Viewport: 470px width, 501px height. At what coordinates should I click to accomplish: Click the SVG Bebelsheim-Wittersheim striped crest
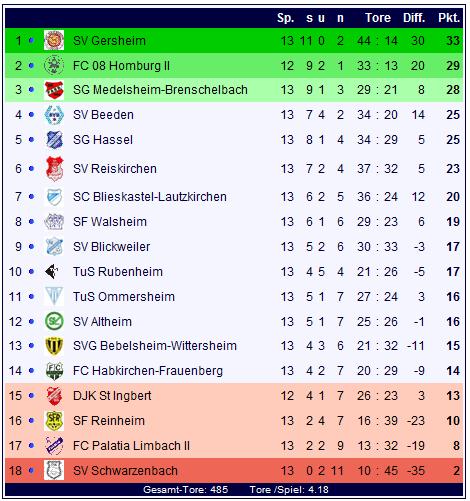tap(54, 346)
